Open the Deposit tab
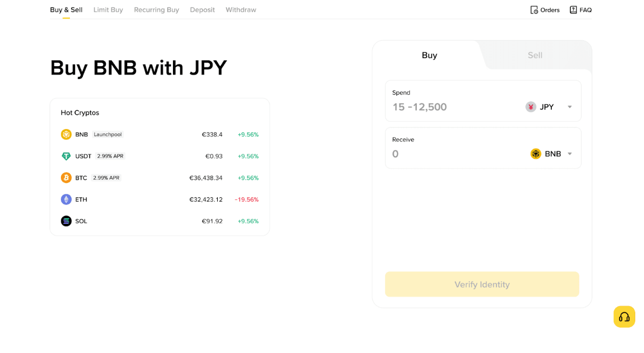This screenshot has height=353, width=644. (x=202, y=10)
